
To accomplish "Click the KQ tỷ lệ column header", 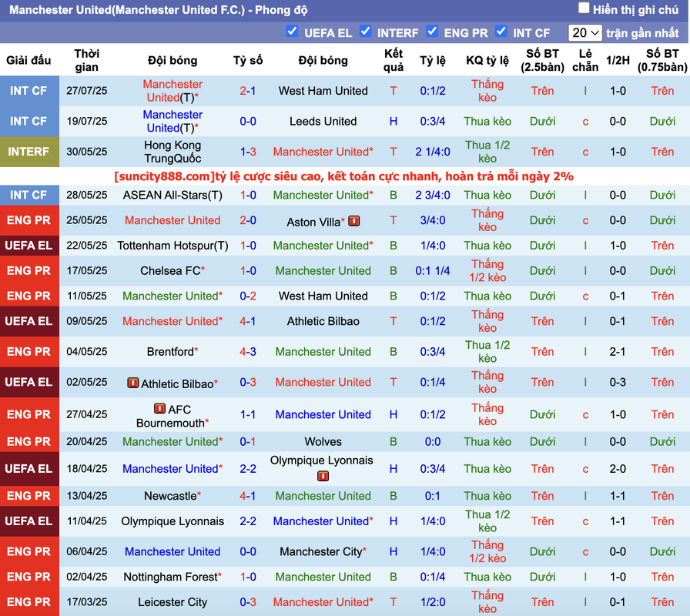I will point(487,60).
